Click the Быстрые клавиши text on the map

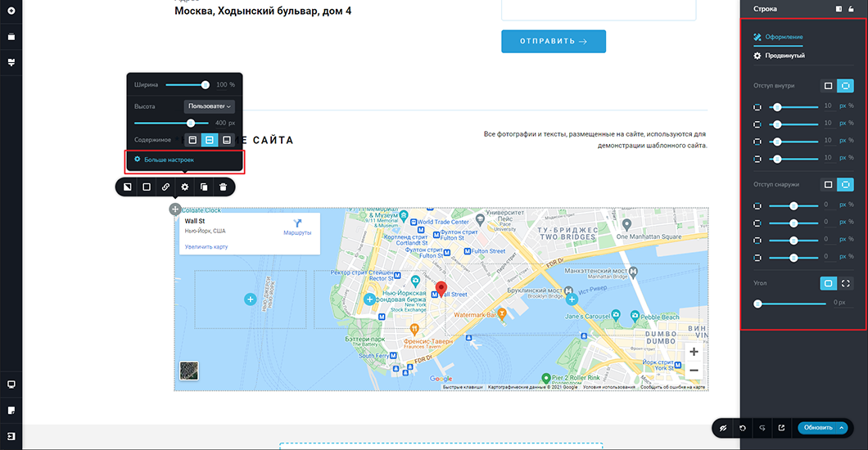click(x=463, y=388)
